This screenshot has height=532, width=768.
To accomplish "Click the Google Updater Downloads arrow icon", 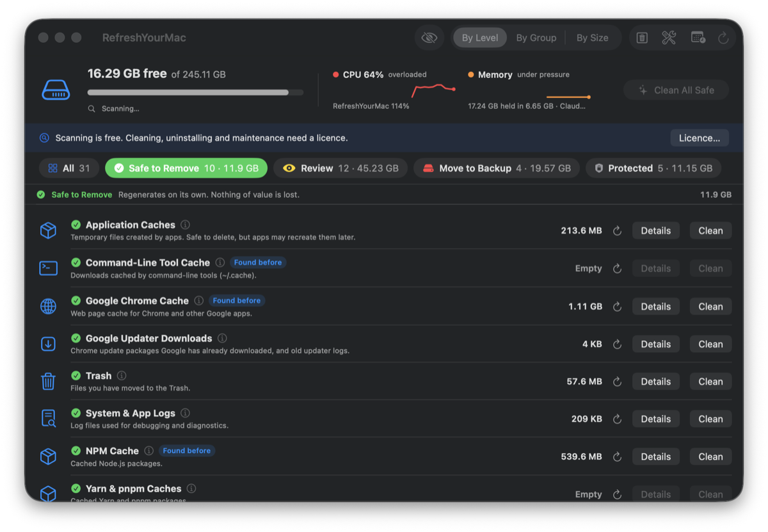I will (48, 344).
